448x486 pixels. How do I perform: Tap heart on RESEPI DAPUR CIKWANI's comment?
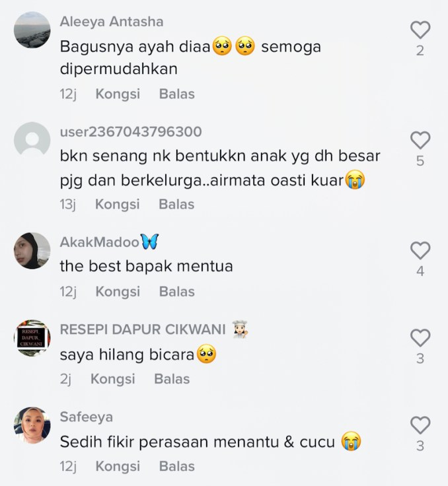420,337
